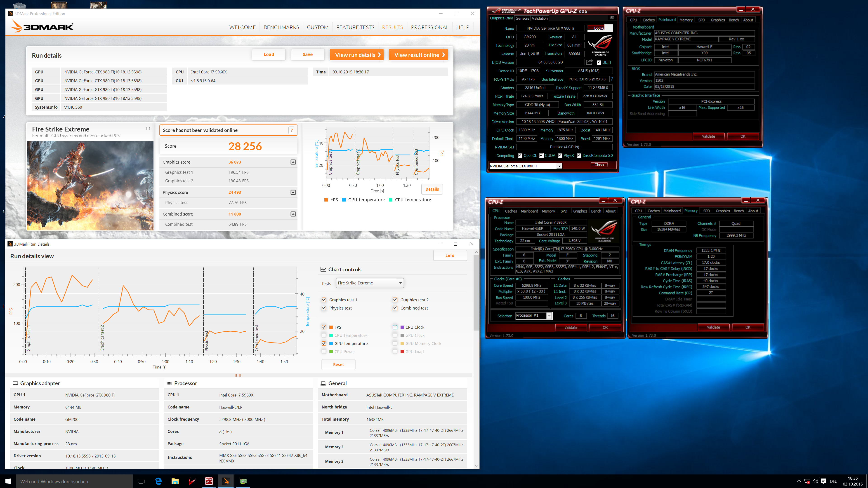Screen dimensions: 868x488
Task: Enable the CPU Clock chart series
Action: pos(395,327)
